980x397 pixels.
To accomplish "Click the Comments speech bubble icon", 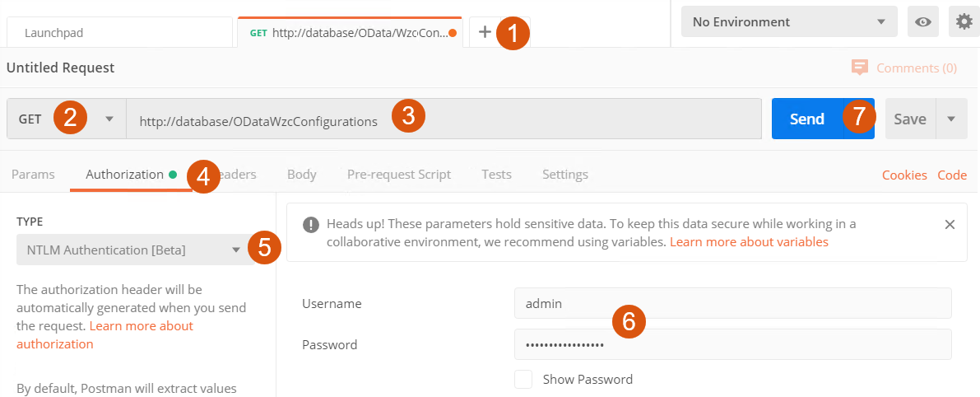I will [860, 68].
